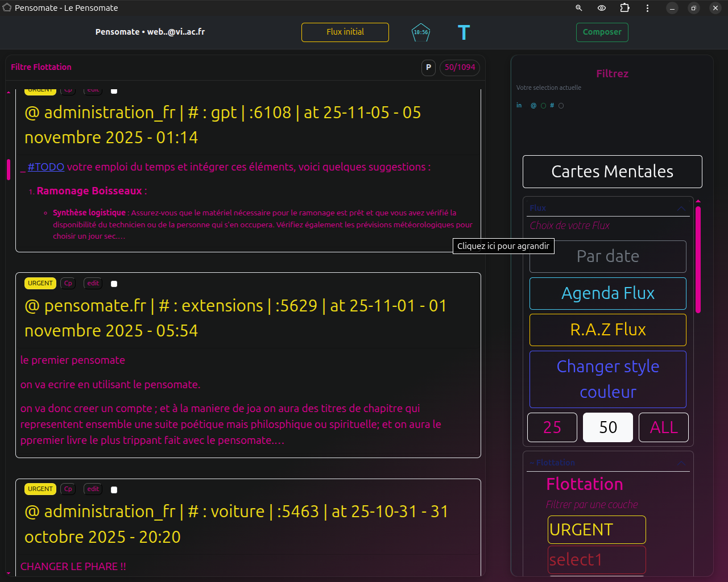Select the green circle filter next to the @ symbol
728x582 pixels.
click(543, 105)
